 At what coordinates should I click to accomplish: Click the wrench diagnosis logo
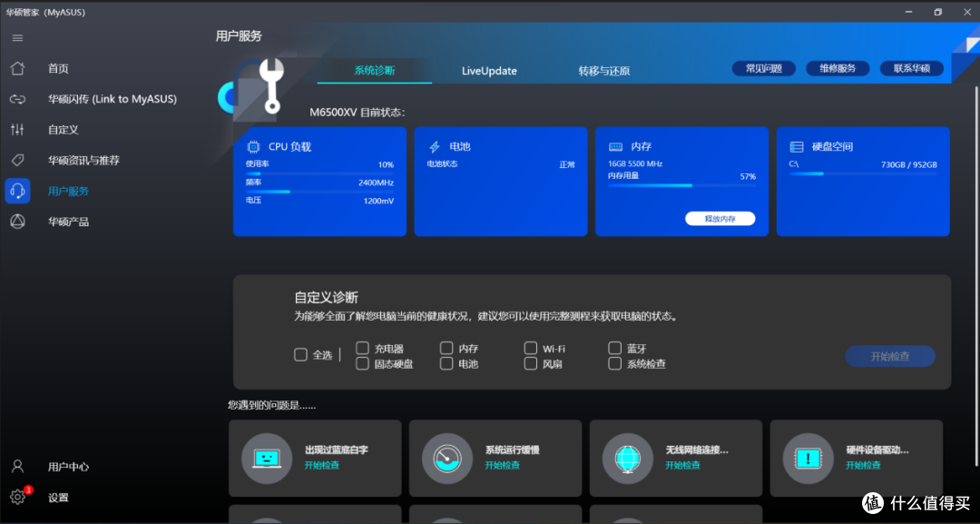(272, 85)
